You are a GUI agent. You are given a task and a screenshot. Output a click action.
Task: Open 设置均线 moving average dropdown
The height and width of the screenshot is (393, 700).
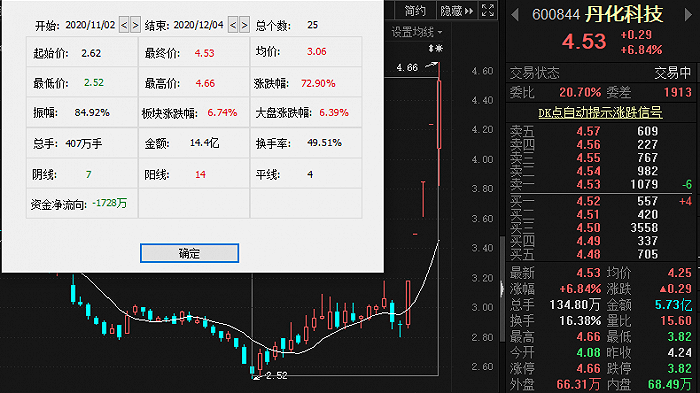tap(417, 32)
